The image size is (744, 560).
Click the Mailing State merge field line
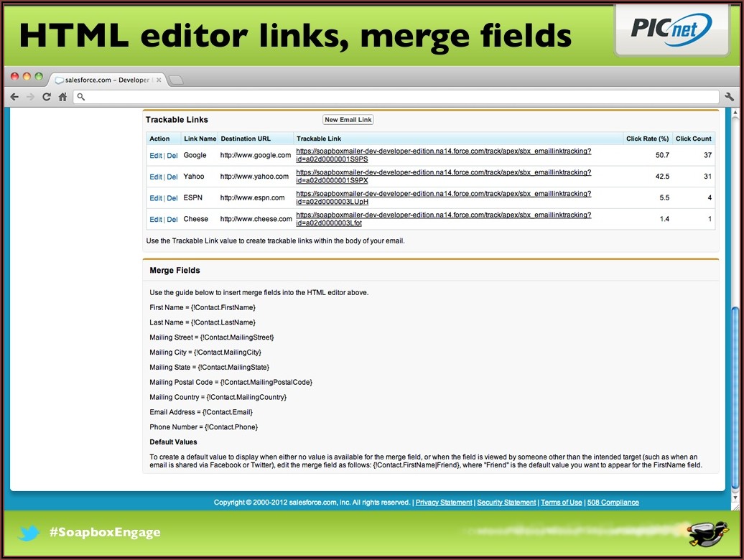[x=209, y=368]
